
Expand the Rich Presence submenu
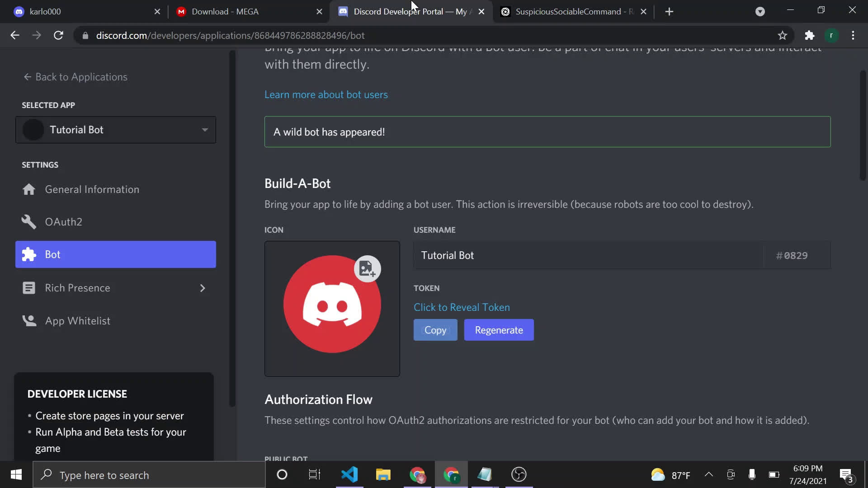click(x=202, y=288)
